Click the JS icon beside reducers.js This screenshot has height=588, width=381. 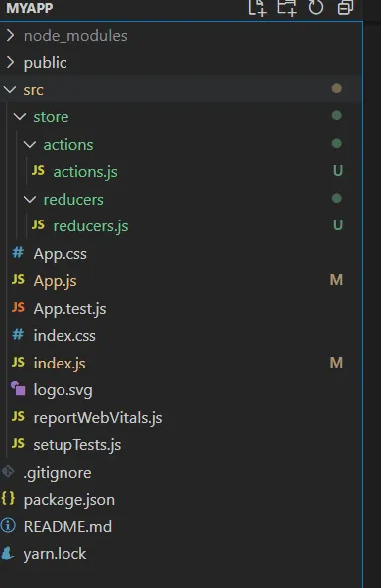pos(38,225)
